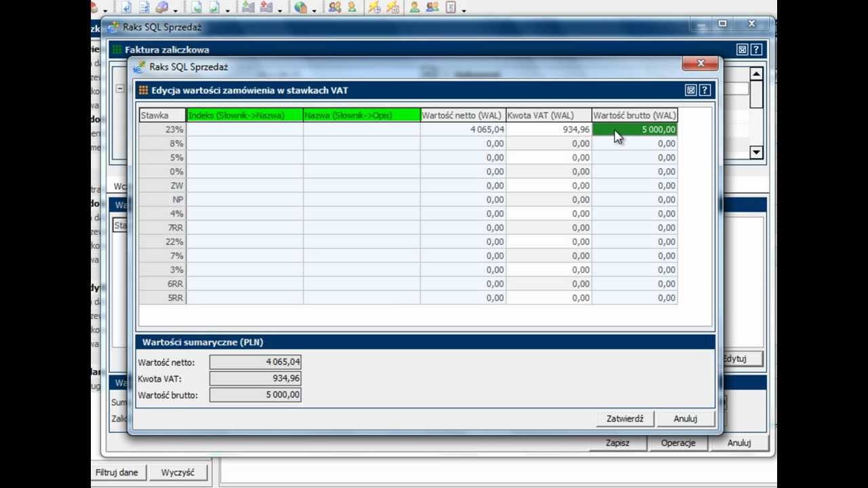Click the grid icon in the Edycja wartości header
Screen dimensions: 868x488
click(143, 90)
